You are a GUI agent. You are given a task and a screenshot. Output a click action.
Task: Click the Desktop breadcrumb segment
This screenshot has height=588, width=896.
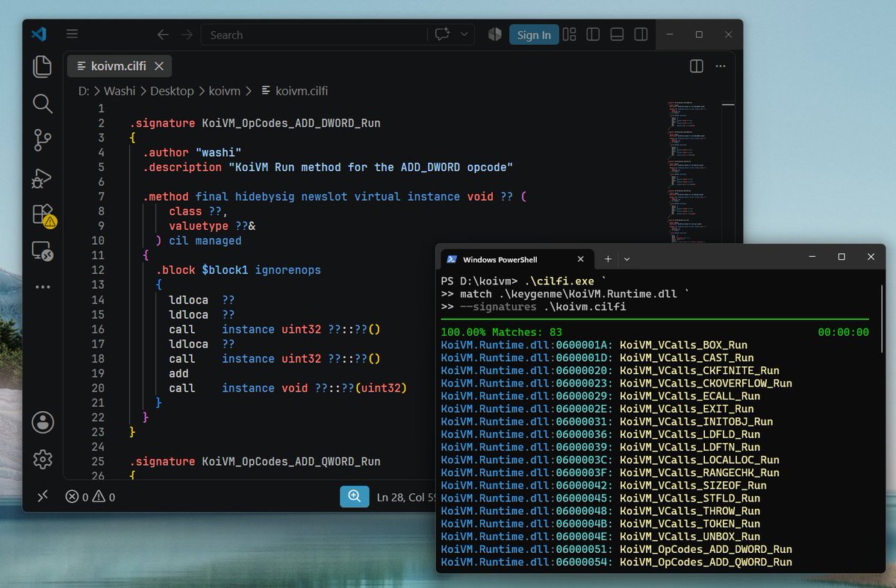coord(172,91)
